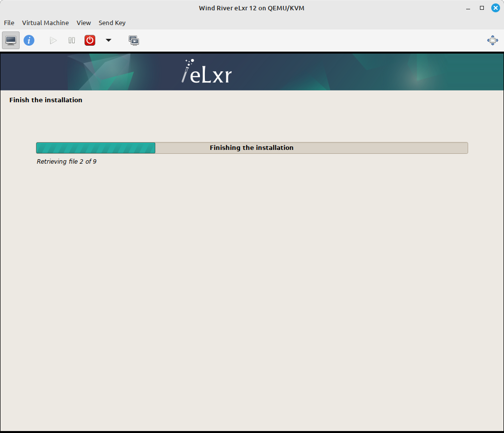
Task: Click the window title bar text
Action: pos(252,8)
